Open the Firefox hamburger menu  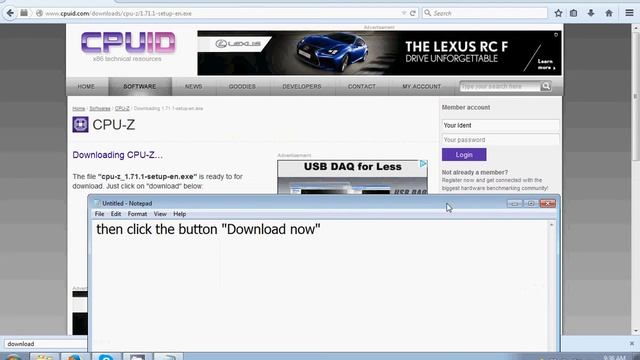click(629, 13)
